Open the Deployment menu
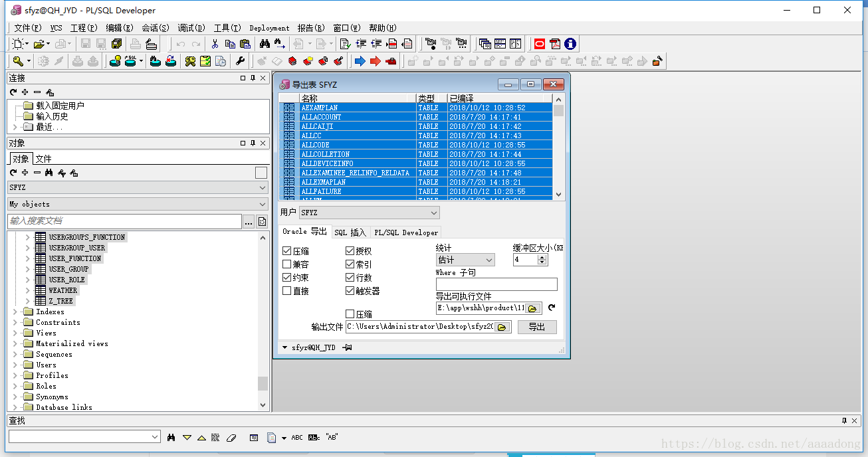This screenshot has height=457, width=868. pyautogui.click(x=269, y=28)
